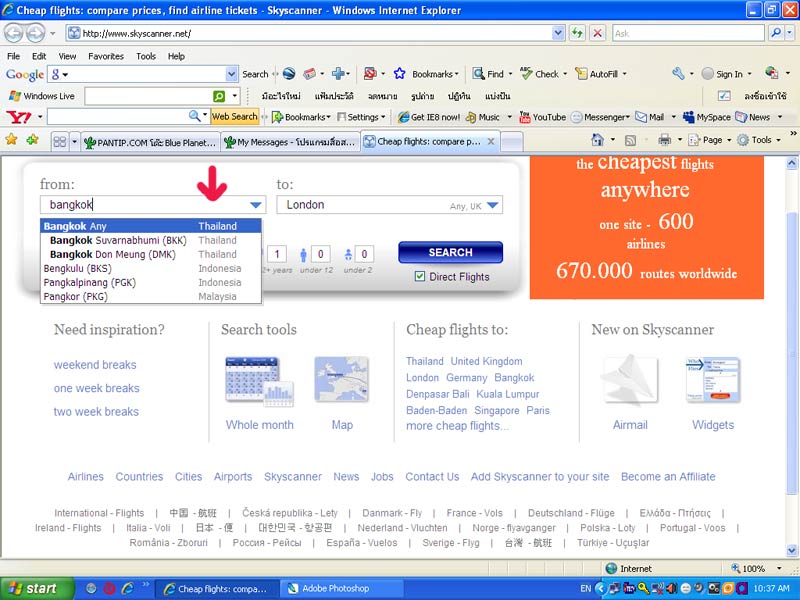Screen dimensions: 800x600
Task: Click the green Refresh page icon
Action: tap(577, 34)
